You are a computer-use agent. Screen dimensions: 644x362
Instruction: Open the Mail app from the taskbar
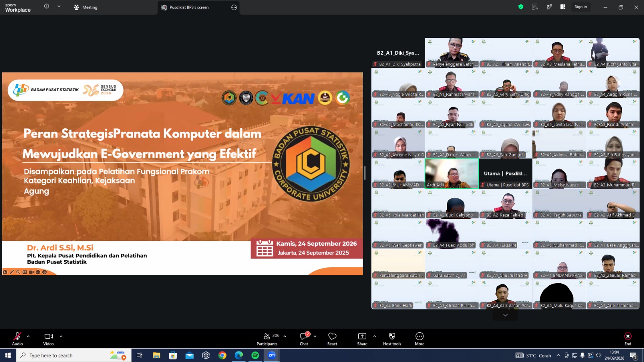point(190,355)
